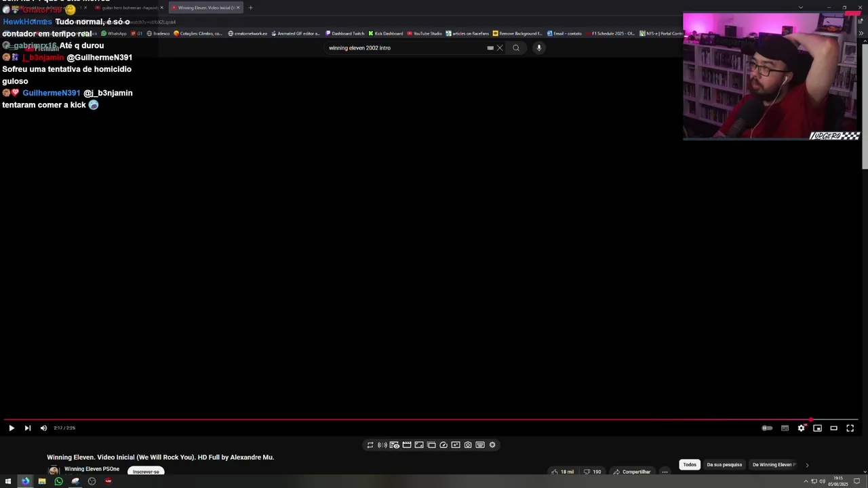Open the channel avatar image
868x488 pixels.
(x=54, y=471)
